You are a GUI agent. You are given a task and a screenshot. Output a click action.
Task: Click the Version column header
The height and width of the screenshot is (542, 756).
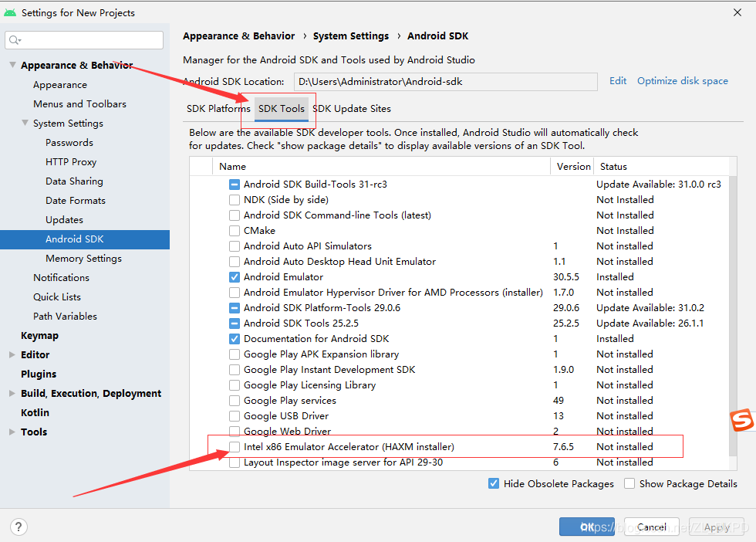click(572, 167)
